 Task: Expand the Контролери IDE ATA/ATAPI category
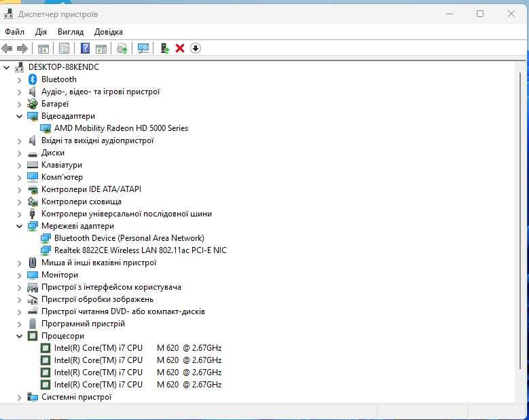[x=19, y=190]
